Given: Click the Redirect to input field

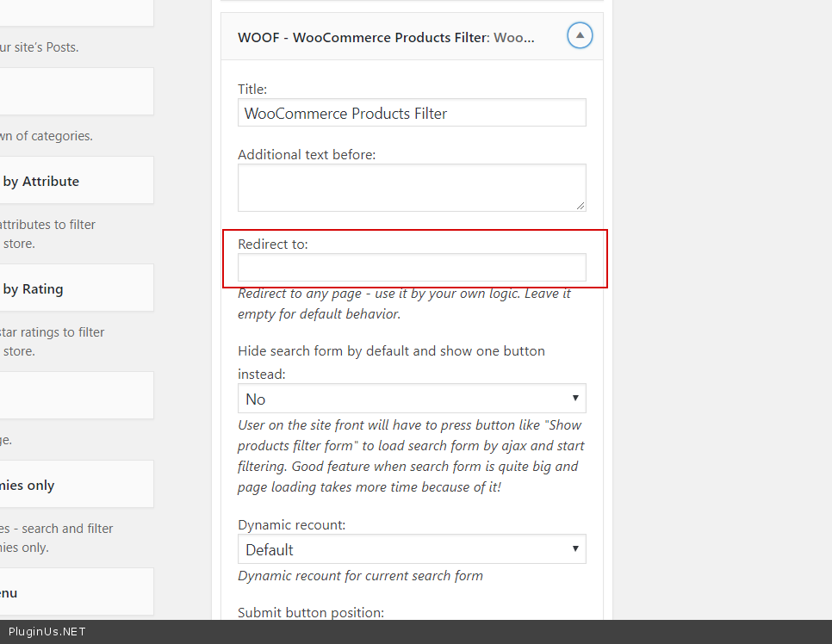Looking at the screenshot, I should (x=412, y=268).
